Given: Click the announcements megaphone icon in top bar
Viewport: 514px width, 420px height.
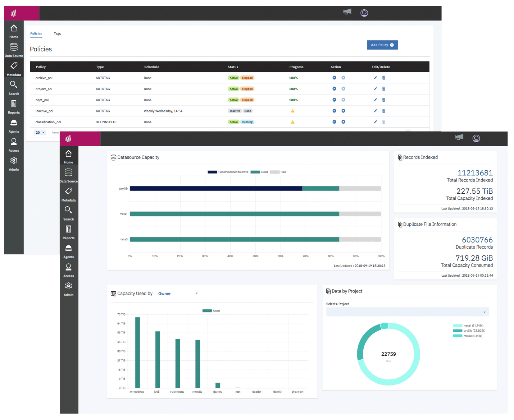Looking at the screenshot, I should [x=459, y=138].
